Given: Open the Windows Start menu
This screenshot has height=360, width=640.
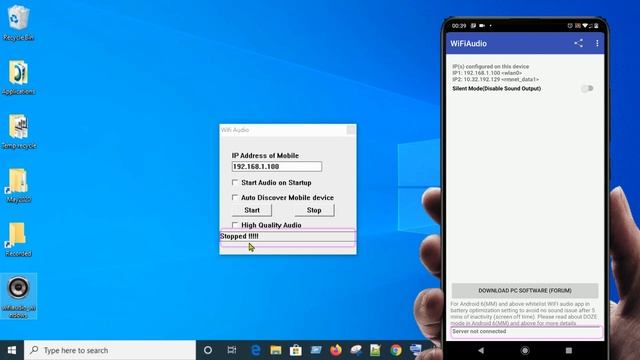Looking at the screenshot, I should [12, 350].
